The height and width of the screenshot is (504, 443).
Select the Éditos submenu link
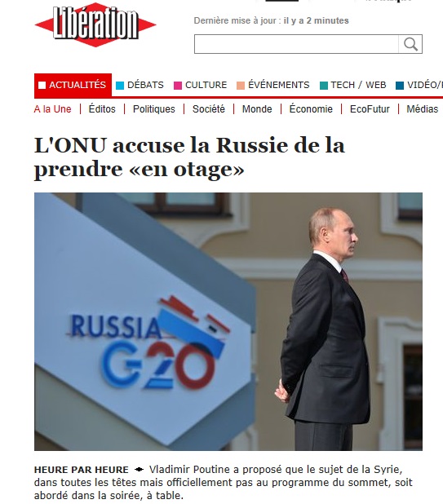pyautogui.click(x=102, y=109)
